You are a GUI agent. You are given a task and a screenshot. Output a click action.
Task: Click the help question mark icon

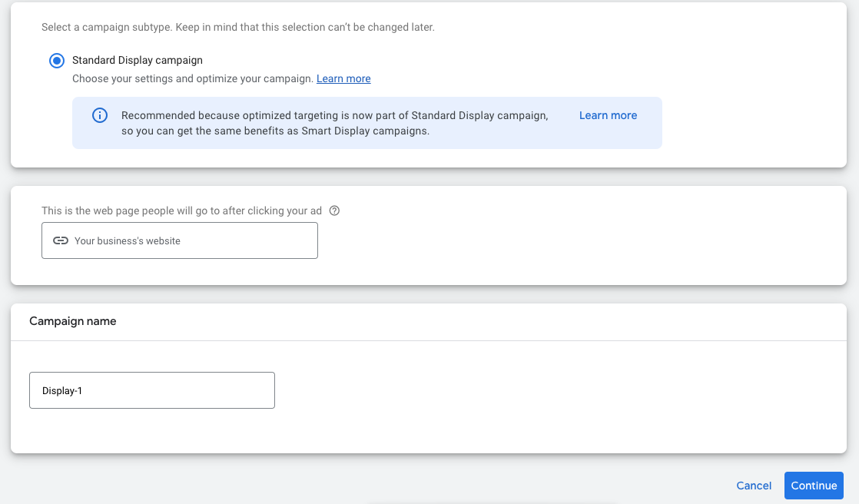pos(334,211)
